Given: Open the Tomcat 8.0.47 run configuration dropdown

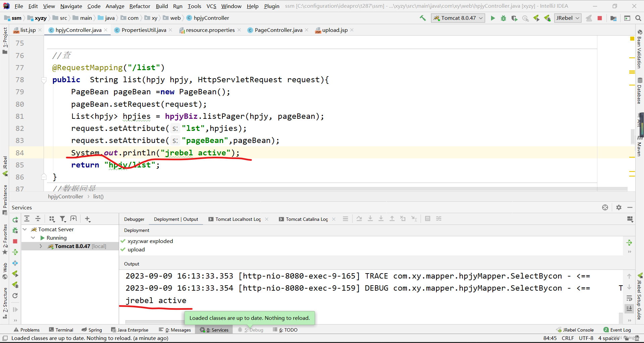Looking at the screenshot, I should point(458,18).
